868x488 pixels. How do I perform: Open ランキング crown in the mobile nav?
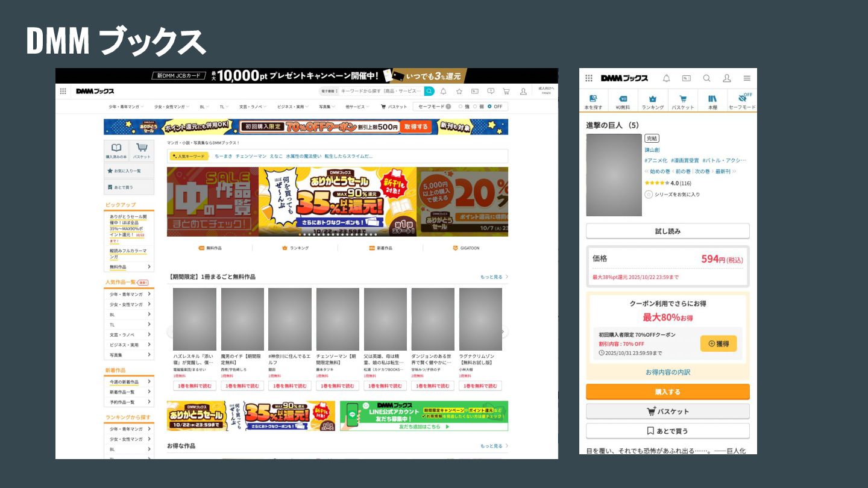652,101
